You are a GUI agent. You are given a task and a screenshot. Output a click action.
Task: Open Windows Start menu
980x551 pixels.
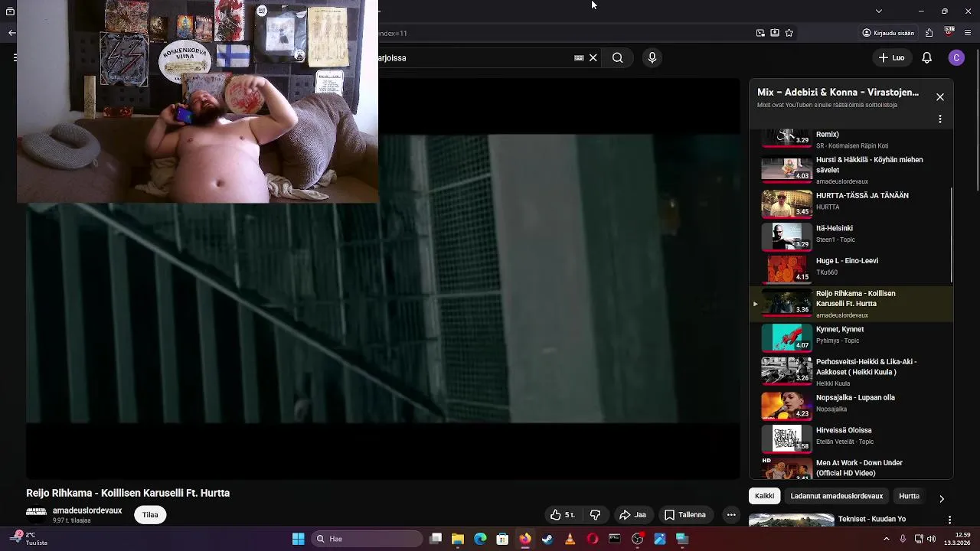point(298,539)
